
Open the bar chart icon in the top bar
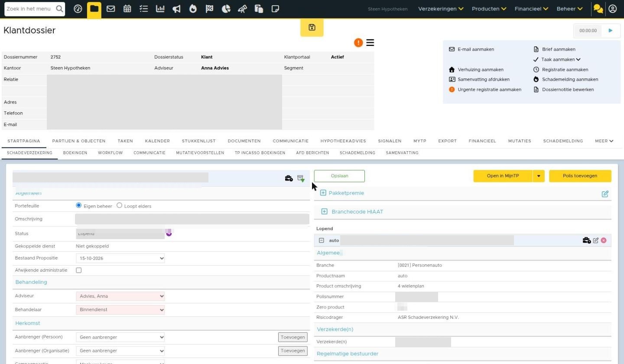[x=160, y=9]
